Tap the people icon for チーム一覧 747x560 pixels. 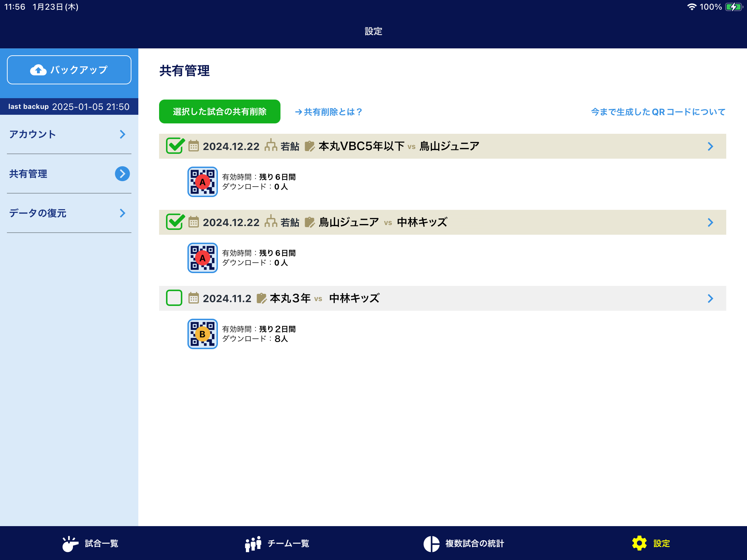[253, 543]
